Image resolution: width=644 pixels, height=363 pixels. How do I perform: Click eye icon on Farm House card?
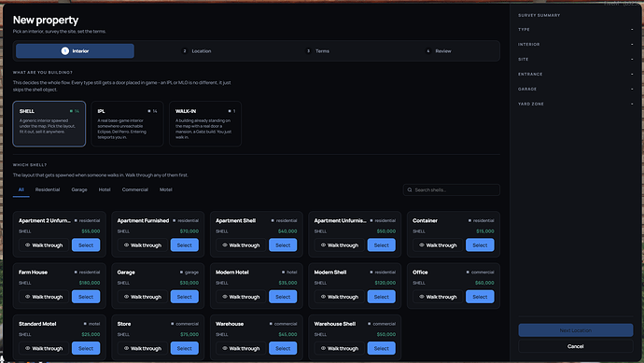tap(27, 297)
